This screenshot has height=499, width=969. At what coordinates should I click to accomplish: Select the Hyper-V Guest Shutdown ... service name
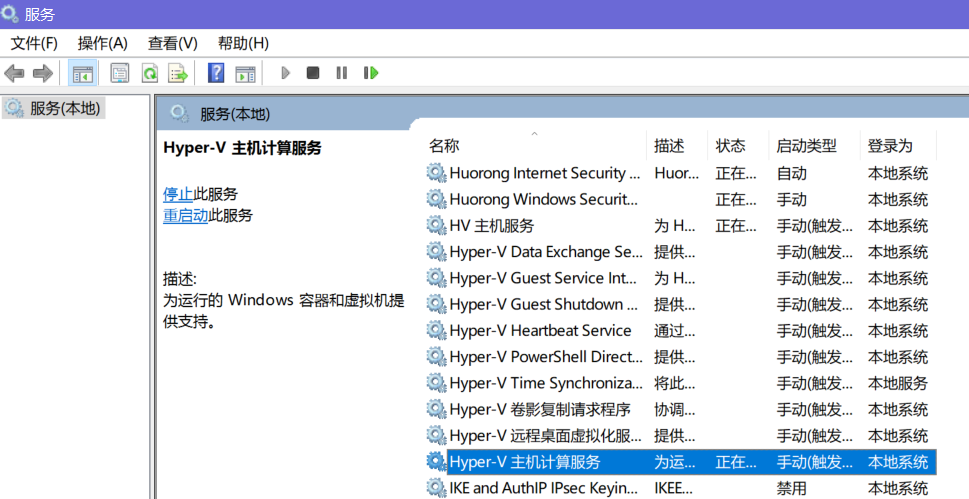click(543, 304)
